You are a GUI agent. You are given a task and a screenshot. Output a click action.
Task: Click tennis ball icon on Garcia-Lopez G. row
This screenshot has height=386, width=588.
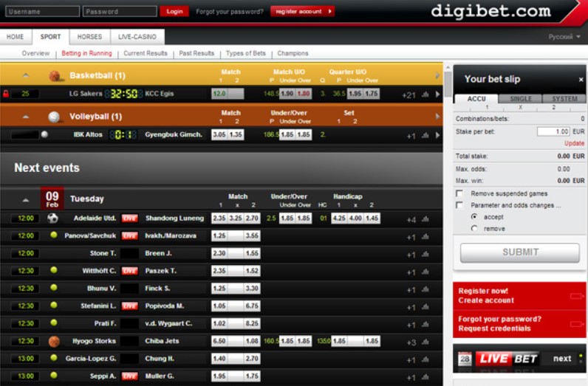54,357
